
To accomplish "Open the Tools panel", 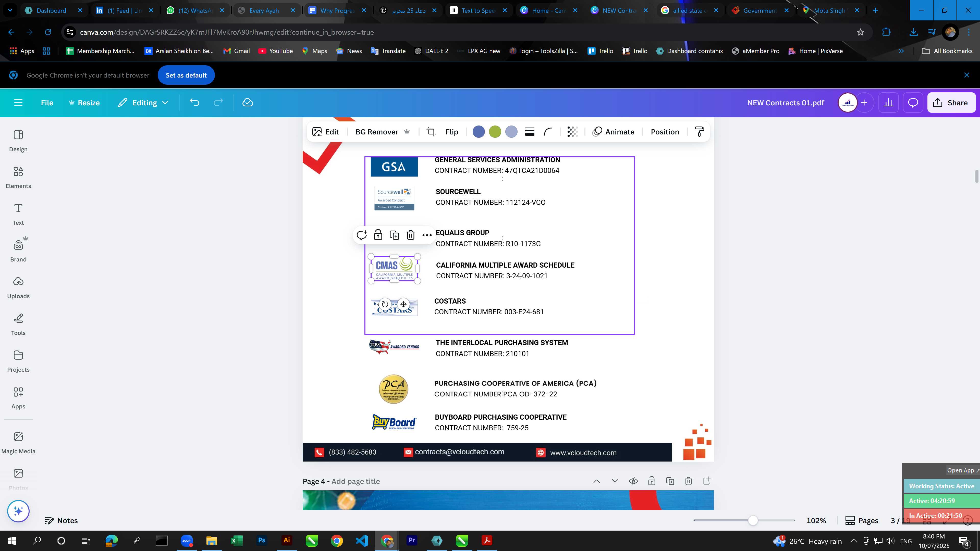I will pyautogui.click(x=18, y=324).
